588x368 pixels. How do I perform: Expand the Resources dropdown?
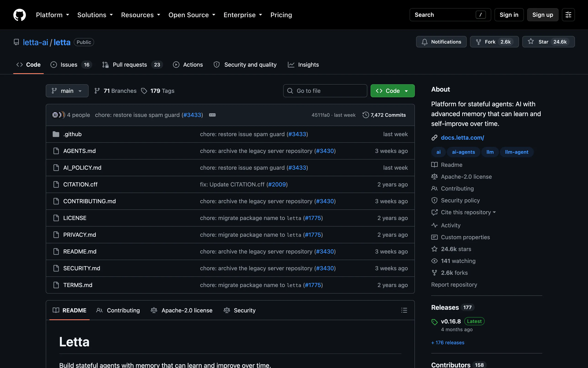[141, 15]
